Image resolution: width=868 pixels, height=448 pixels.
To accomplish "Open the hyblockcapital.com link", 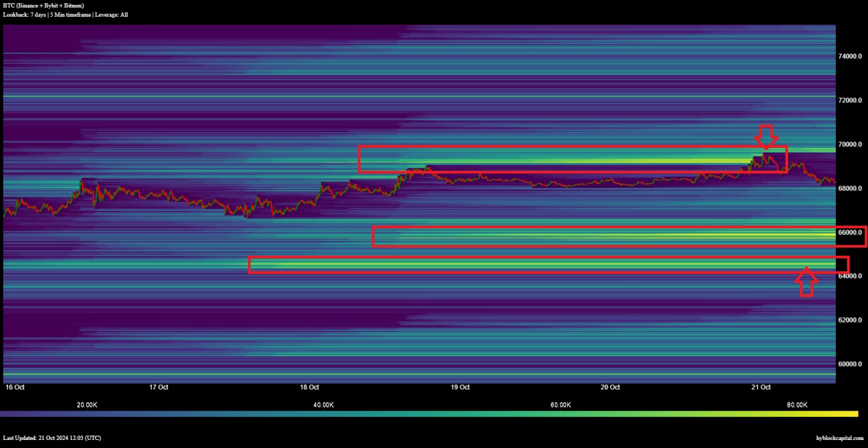I will click(x=841, y=438).
